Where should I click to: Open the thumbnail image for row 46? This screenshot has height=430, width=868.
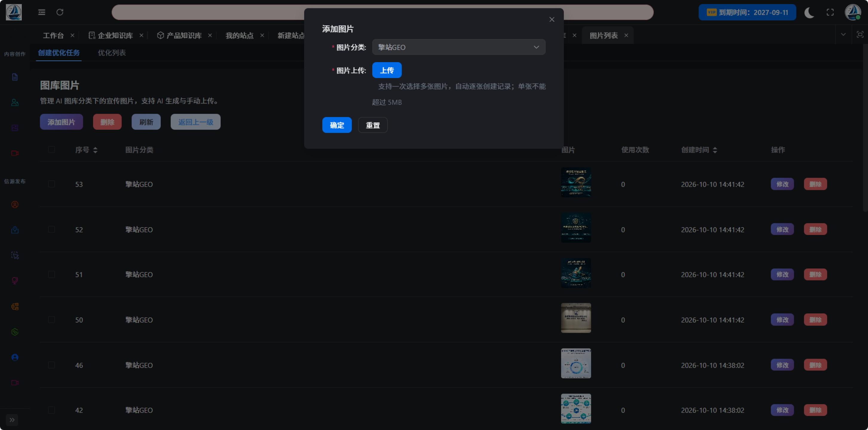click(x=576, y=364)
